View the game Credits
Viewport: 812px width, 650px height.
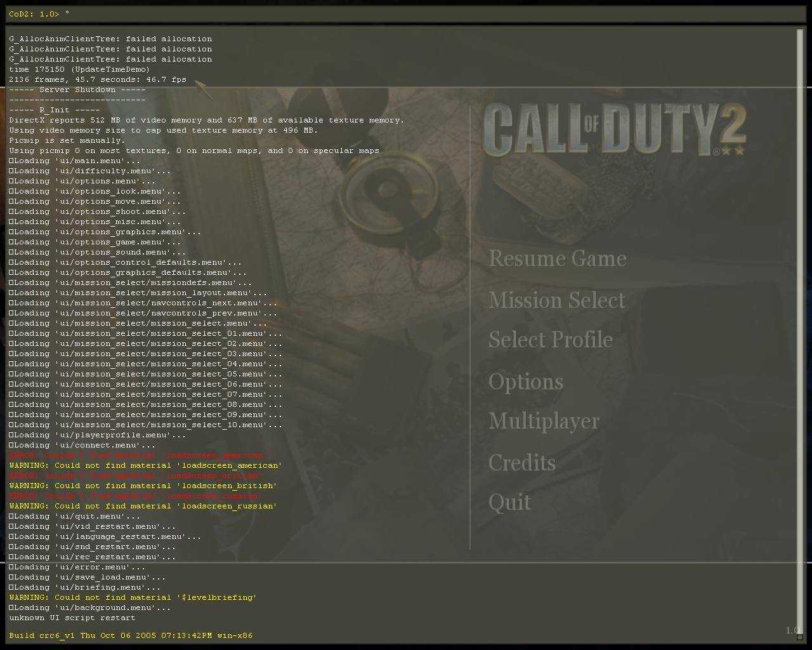(521, 463)
